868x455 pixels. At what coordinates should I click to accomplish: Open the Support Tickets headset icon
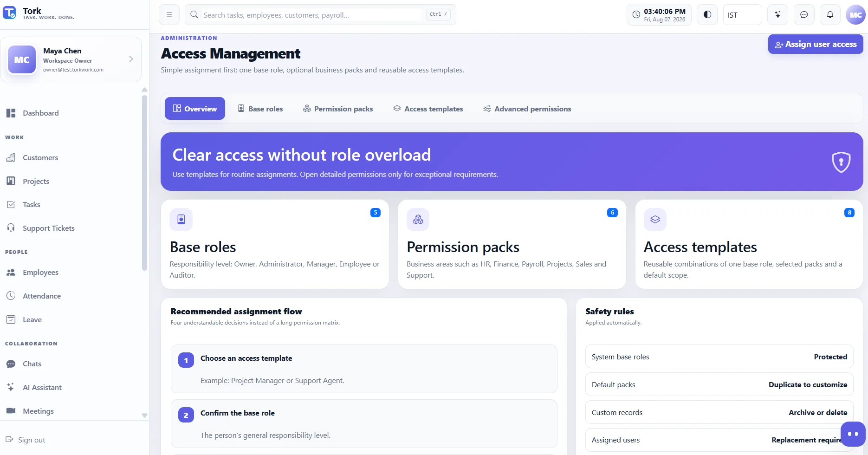[11, 228]
